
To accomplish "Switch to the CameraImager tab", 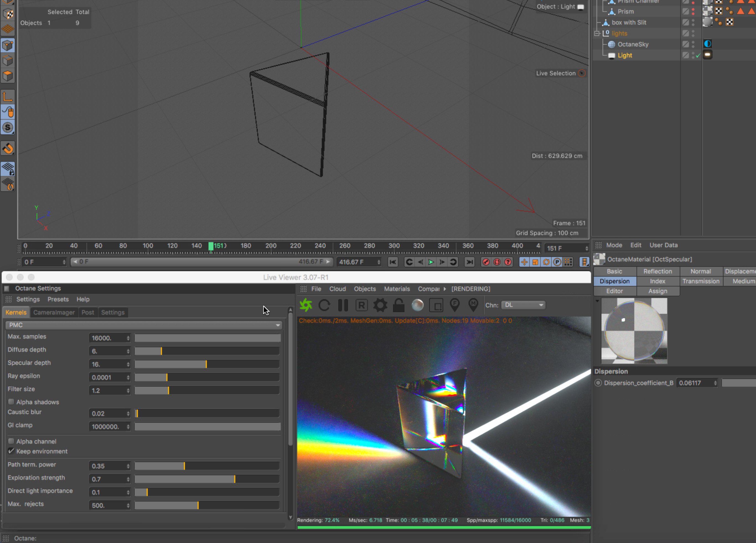I will pos(54,313).
